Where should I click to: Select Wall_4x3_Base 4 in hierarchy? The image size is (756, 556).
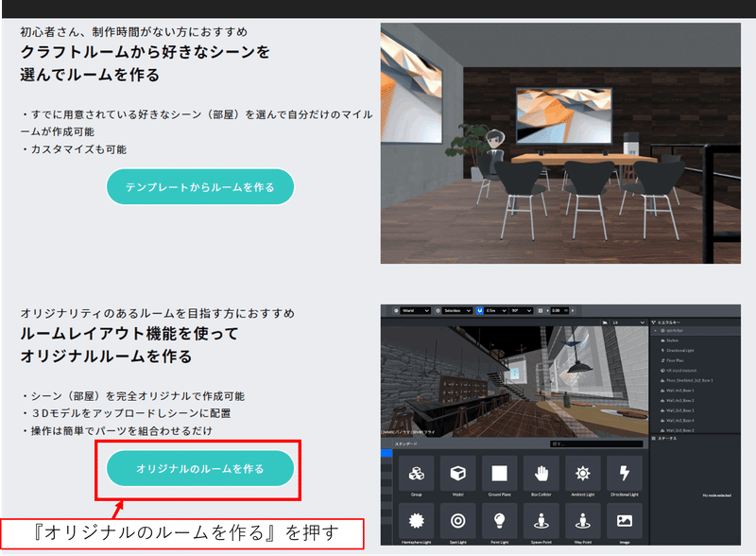coord(678,421)
